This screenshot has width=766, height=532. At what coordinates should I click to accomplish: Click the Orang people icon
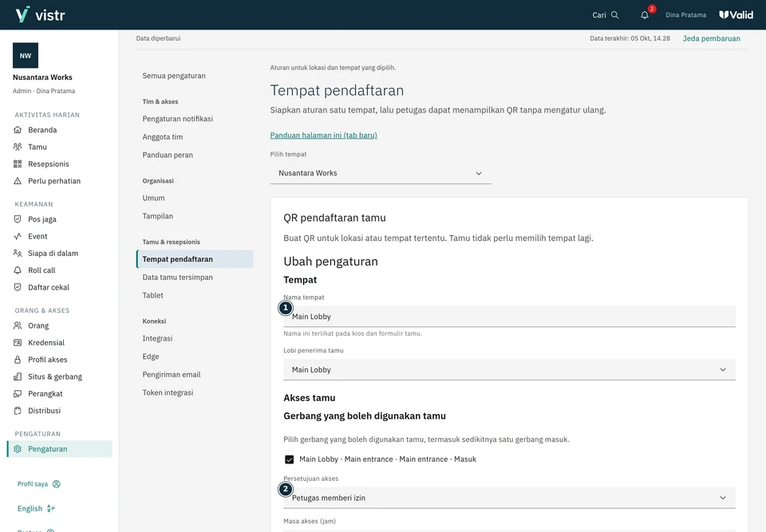click(18, 326)
